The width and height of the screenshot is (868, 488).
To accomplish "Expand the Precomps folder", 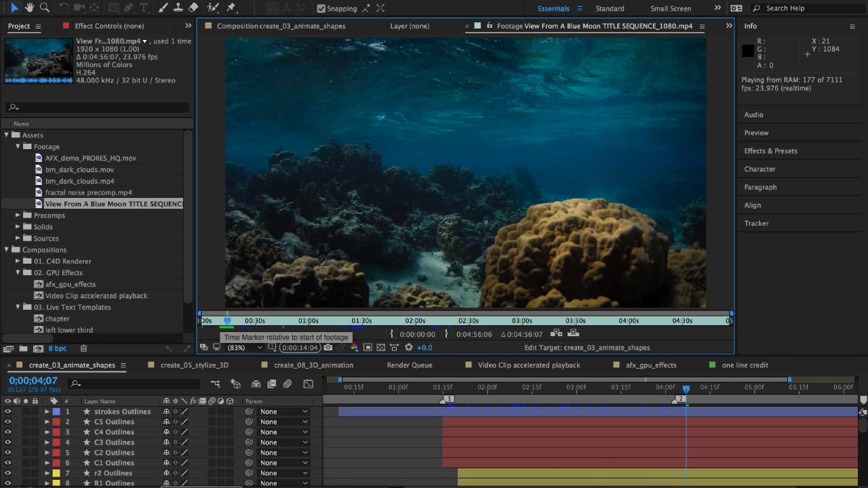I will point(18,216).
